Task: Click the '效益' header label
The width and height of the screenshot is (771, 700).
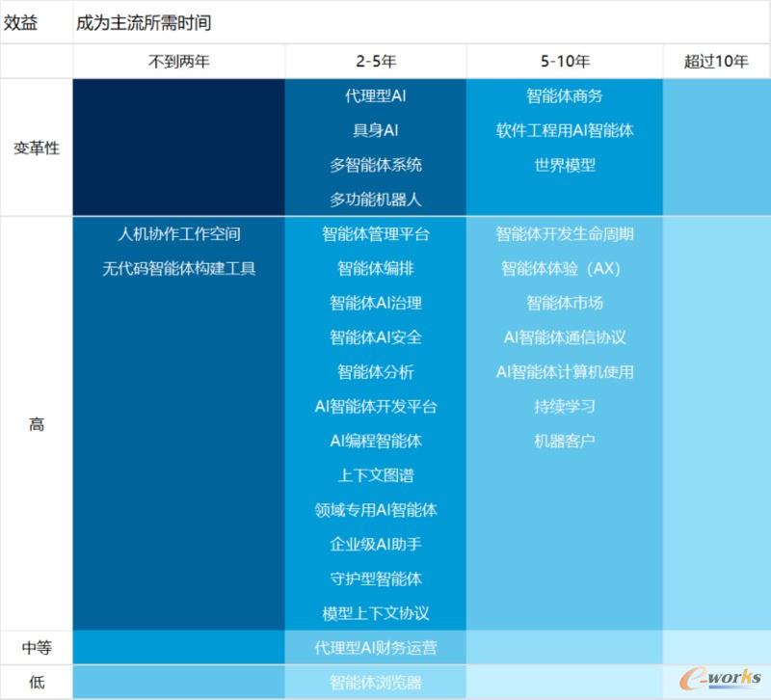Action: pos(20,22)
